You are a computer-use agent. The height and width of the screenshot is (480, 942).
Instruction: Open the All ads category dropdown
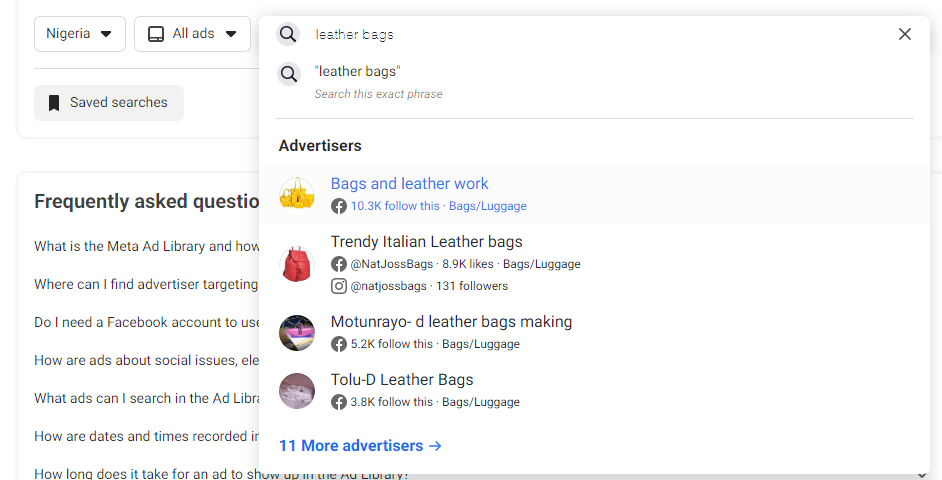[x=192, y=34]
